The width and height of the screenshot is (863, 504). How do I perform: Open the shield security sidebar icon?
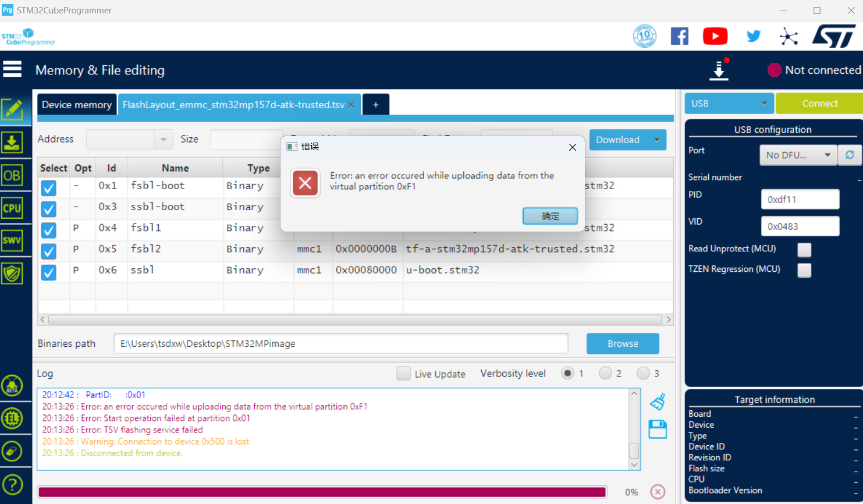(12, 273)
